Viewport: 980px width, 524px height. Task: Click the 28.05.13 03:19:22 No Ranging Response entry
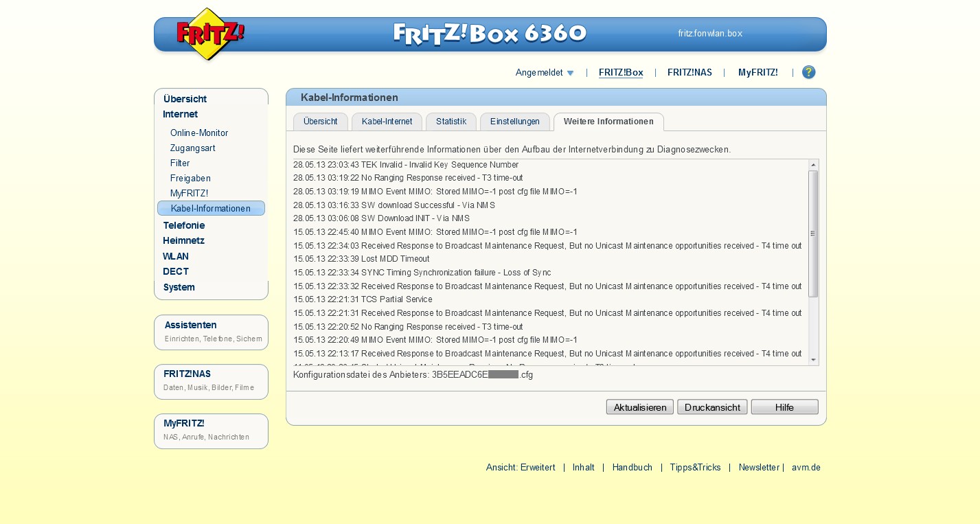[x=408, y=178]
